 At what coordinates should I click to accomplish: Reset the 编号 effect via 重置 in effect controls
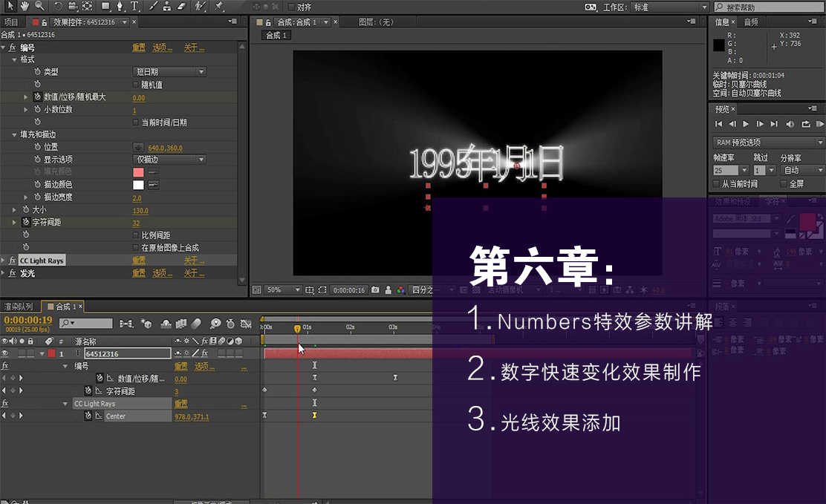[x=139, y=48]
